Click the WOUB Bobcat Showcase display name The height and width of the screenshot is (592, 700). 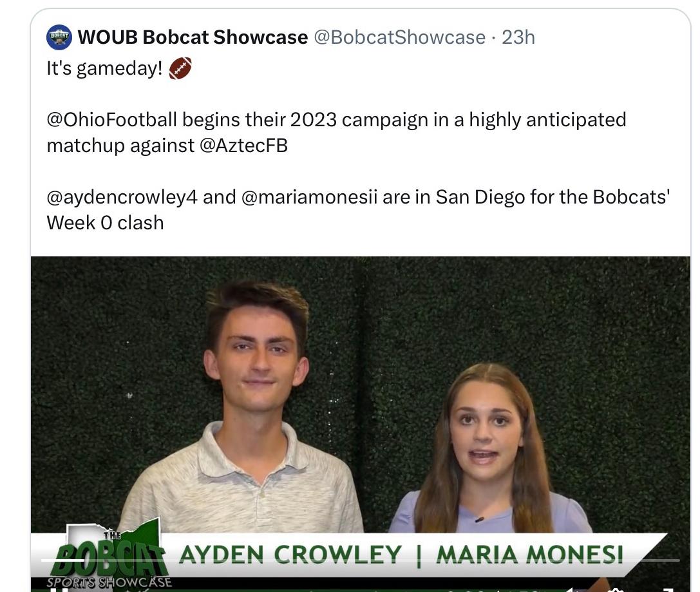[193, 37]
